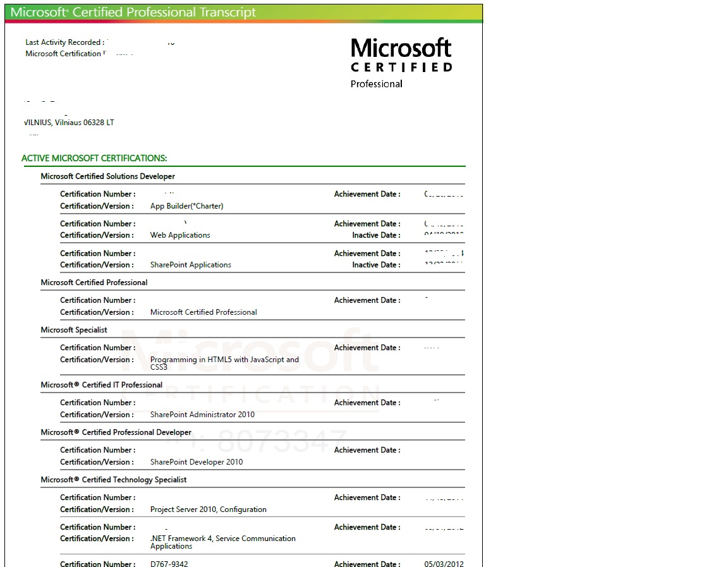Click certification number D767-9342
This screenshot has height=567, width=728.
tap(169, 564)
